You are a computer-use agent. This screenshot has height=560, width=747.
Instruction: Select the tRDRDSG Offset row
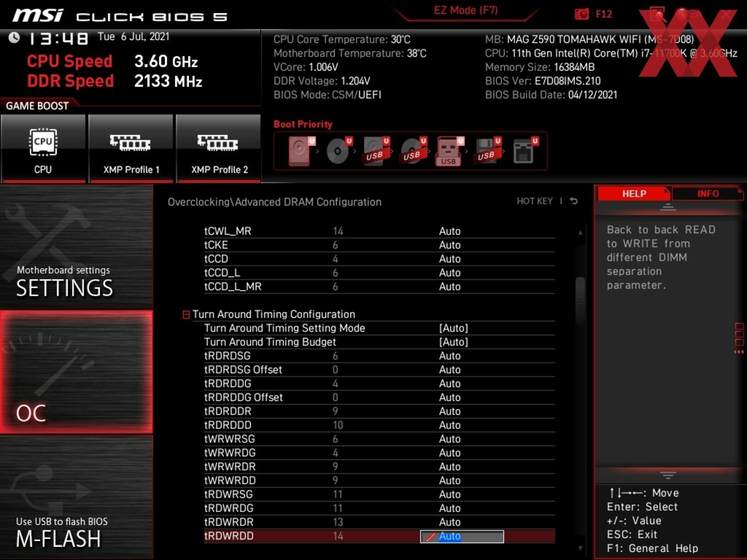(379, 369)
